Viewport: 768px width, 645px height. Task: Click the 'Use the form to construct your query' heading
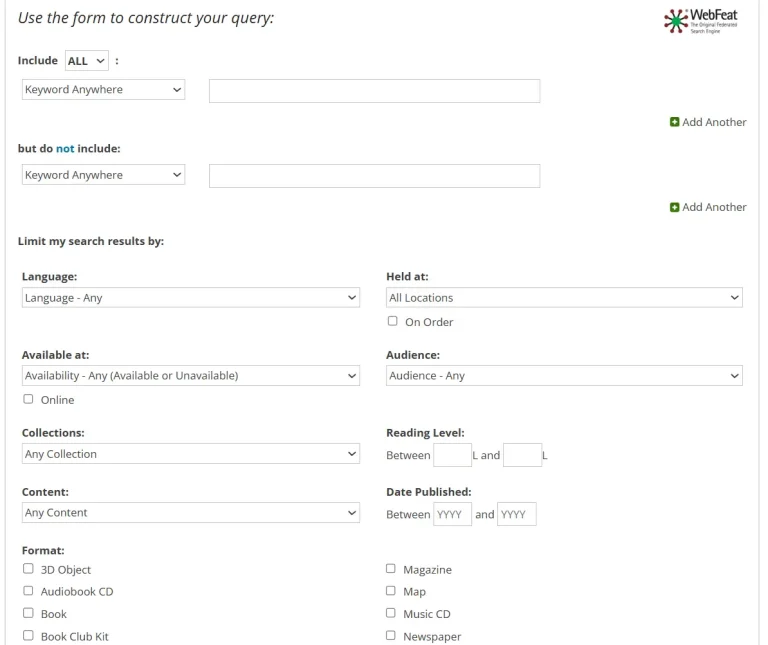(x=146, y=18)
